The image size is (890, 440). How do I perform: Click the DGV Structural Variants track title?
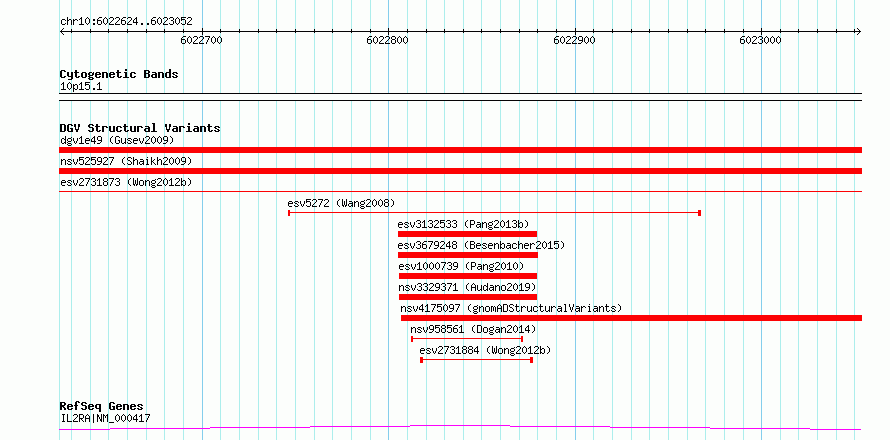coord(140,128)
